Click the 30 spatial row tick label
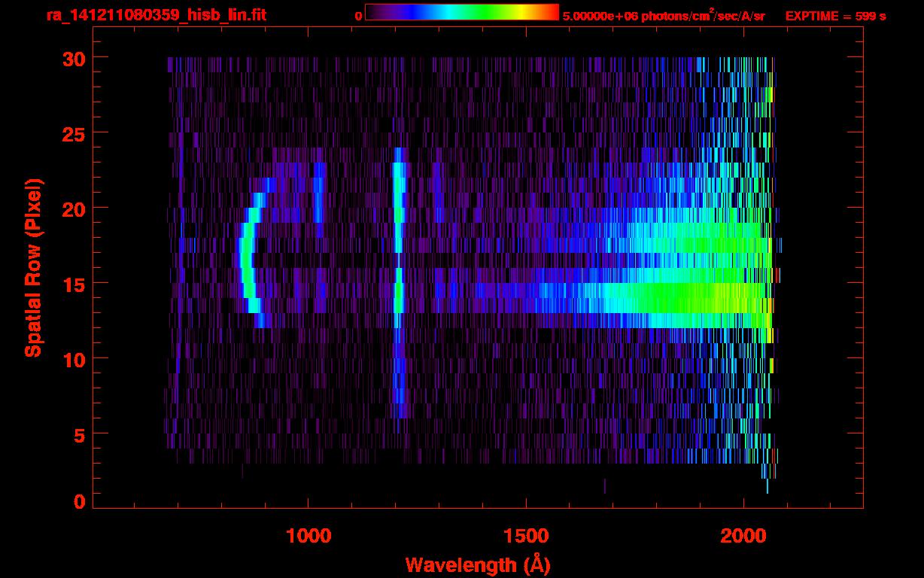Viewport: 924px width, 578px height. point(74,58)
